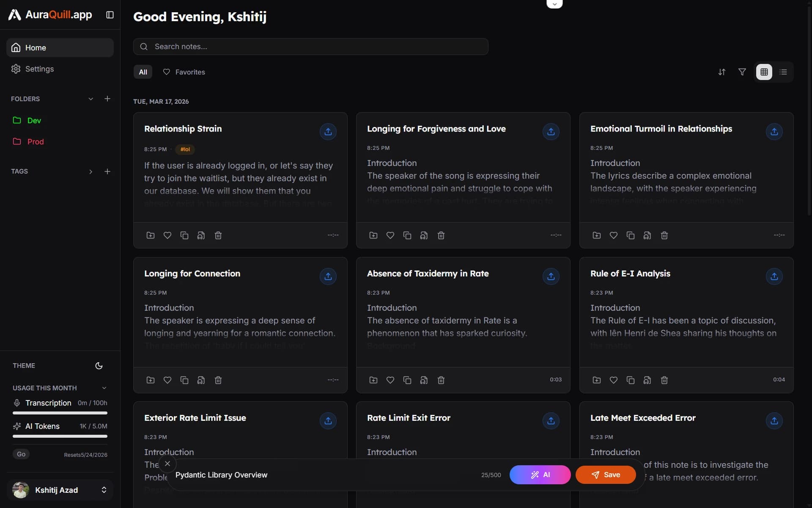Image resolution: width=812 pixels, height=508 pixels.
Task: Favorite the Relationship Strain note
Action: 167,235
